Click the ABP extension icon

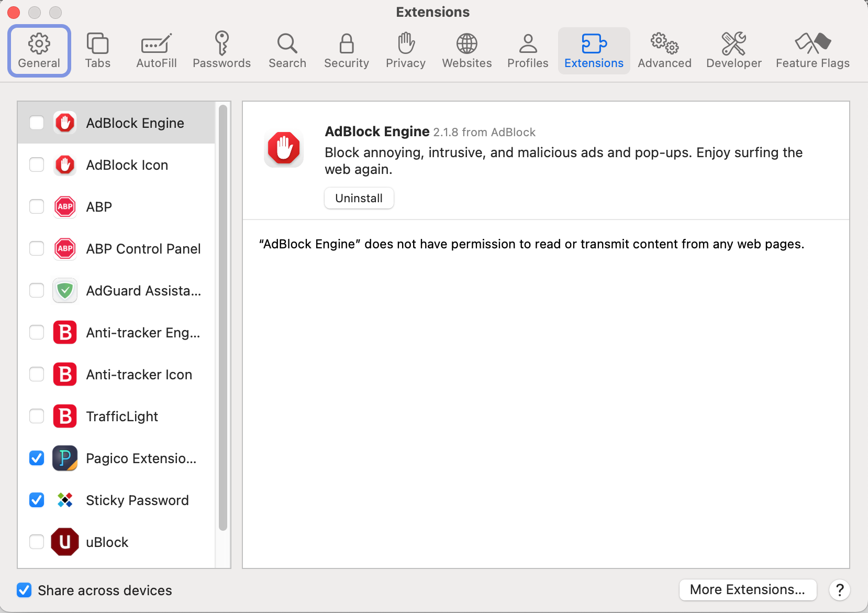[x=65, y=206]
